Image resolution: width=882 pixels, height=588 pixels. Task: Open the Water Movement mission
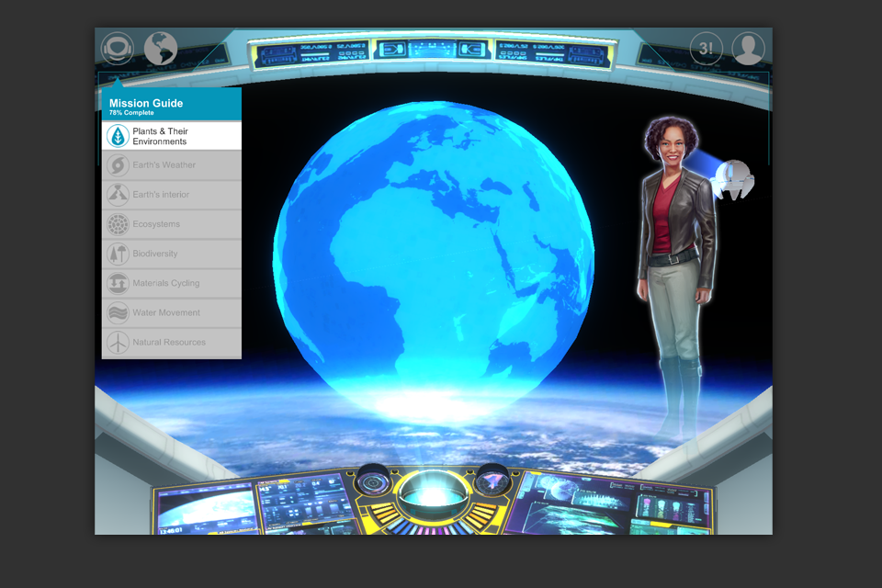(x=172, y=313)
